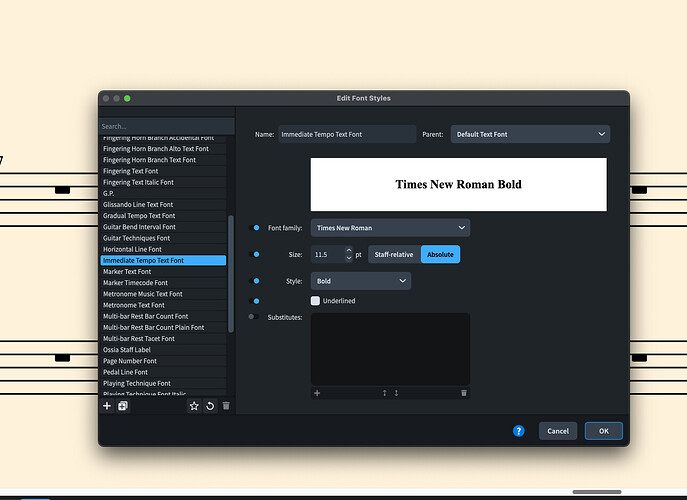
Task: Open the Style dropdown showing Bold
Action: pos(361,281)
